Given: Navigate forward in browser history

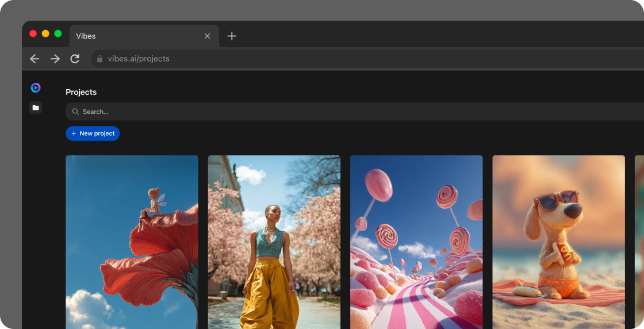Looking at the screenshot, I should tap(55, 59).
